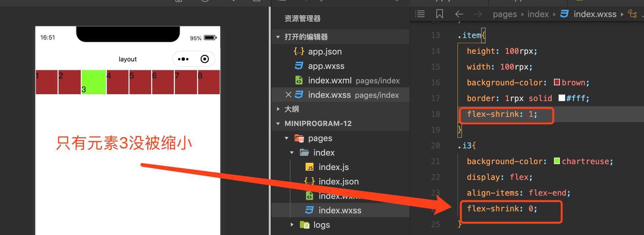The height and width of the screenshot is (235, 644).
Task: Click brown item 5 in simulator
Action: click(x=140, y=82)
